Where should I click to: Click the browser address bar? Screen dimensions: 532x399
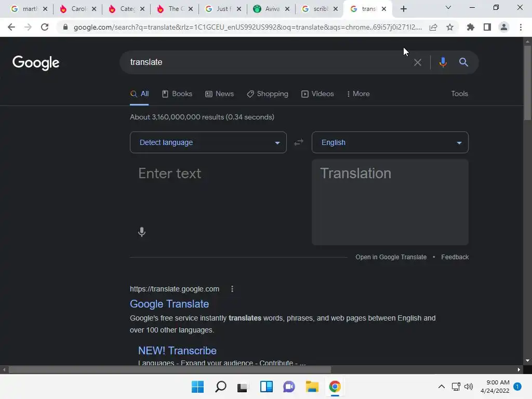click(248, 27)
